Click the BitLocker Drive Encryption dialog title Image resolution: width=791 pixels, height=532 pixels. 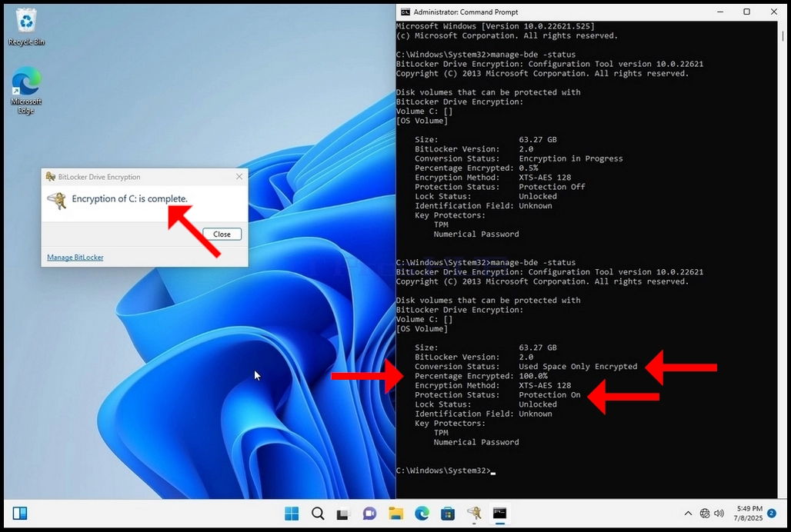point(99,177)
